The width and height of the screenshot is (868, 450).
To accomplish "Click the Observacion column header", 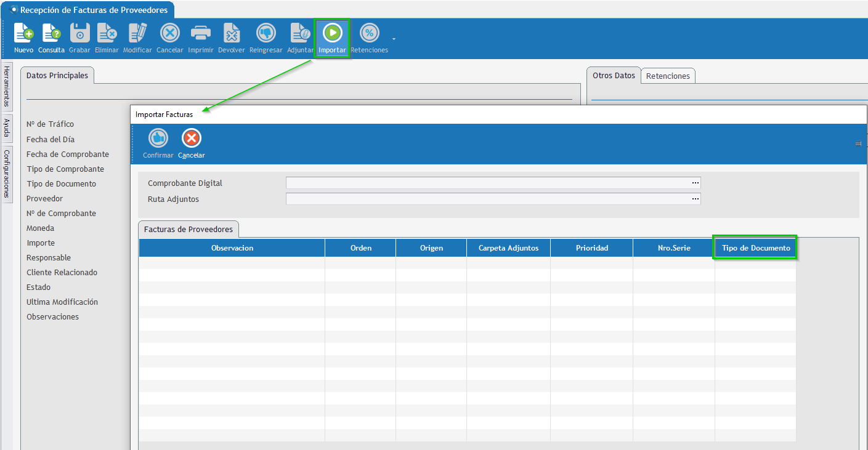I will tap(232, 248).
